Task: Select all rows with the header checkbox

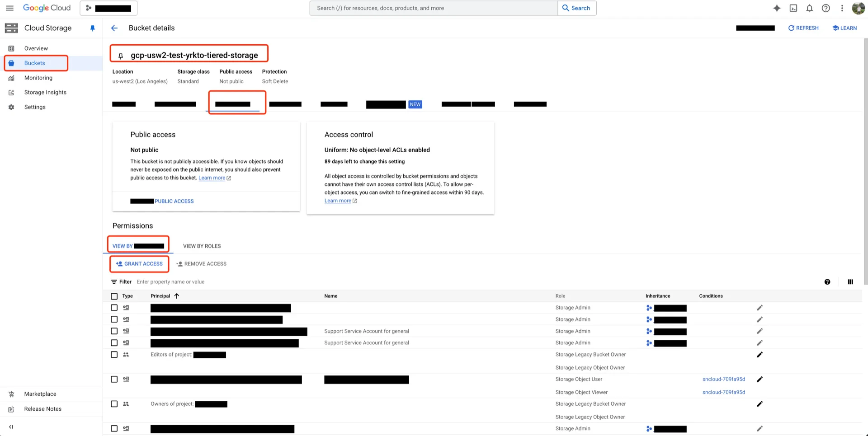Action: click(114, 296)
